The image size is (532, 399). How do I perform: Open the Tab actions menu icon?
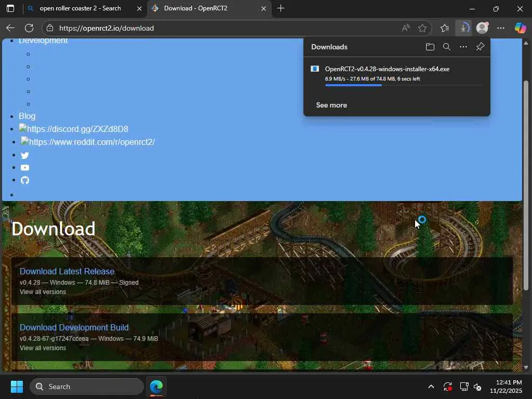(10, 8)
